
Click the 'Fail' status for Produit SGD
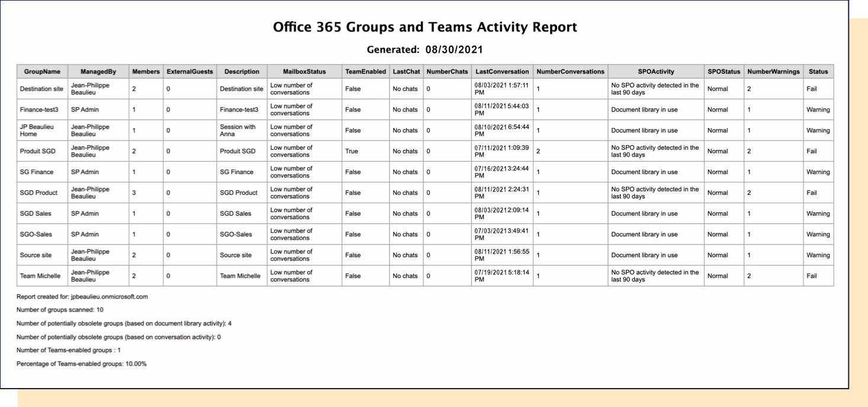(811, 151)
